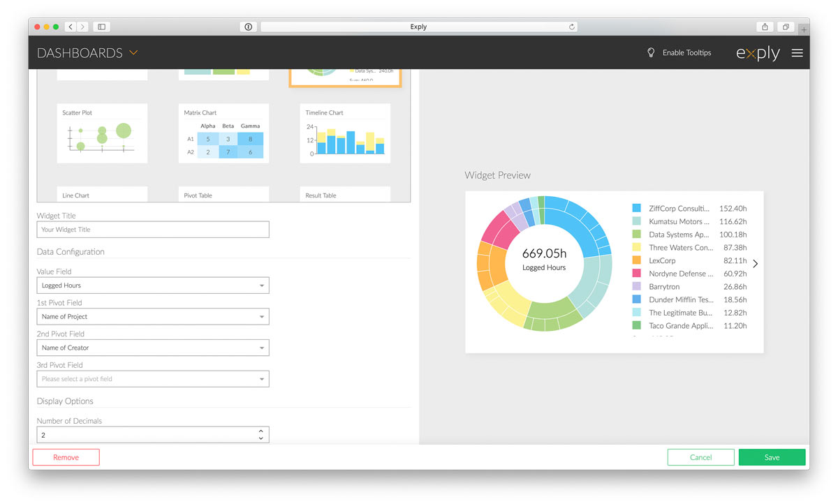Open the Value Field dropdown

click(153, 286)
